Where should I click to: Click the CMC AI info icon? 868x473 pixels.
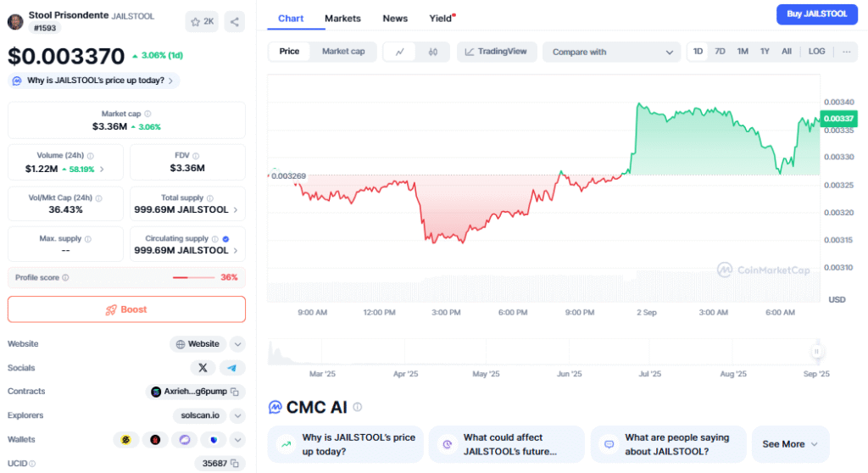point(358,407)
